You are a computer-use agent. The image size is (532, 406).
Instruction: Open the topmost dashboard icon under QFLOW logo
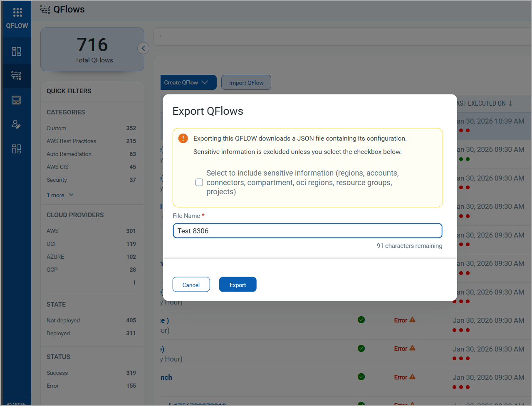tap(16, 52)
